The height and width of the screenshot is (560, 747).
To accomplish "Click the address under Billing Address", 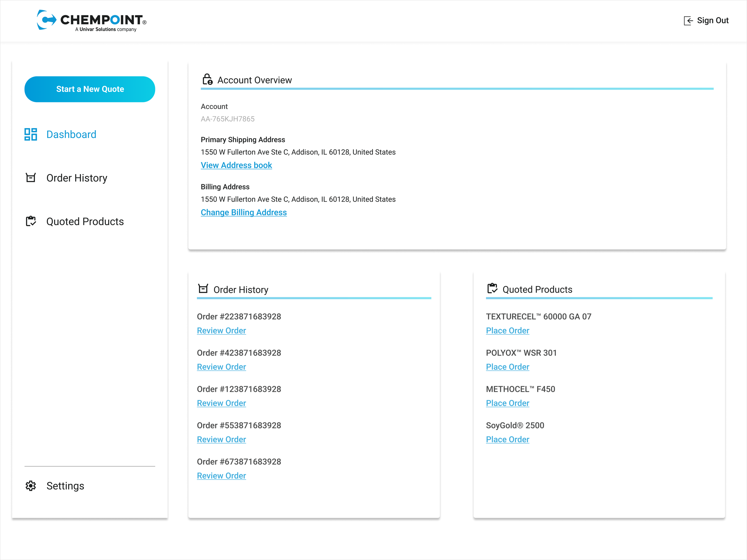I will point(298,199).
